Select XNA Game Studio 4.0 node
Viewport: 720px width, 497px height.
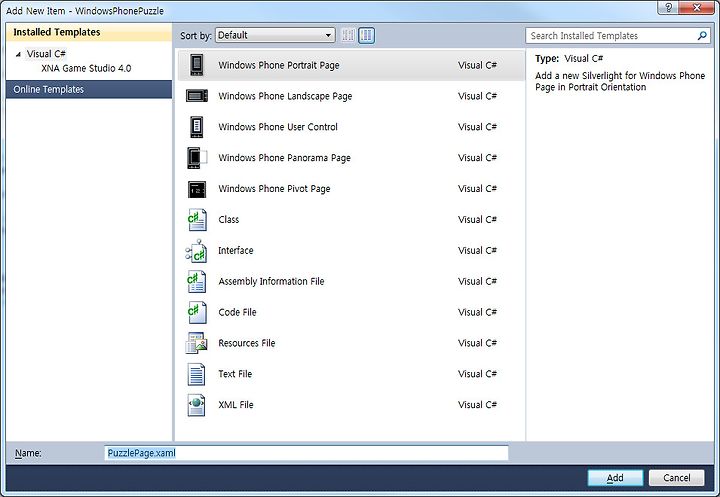coord(86,68)
